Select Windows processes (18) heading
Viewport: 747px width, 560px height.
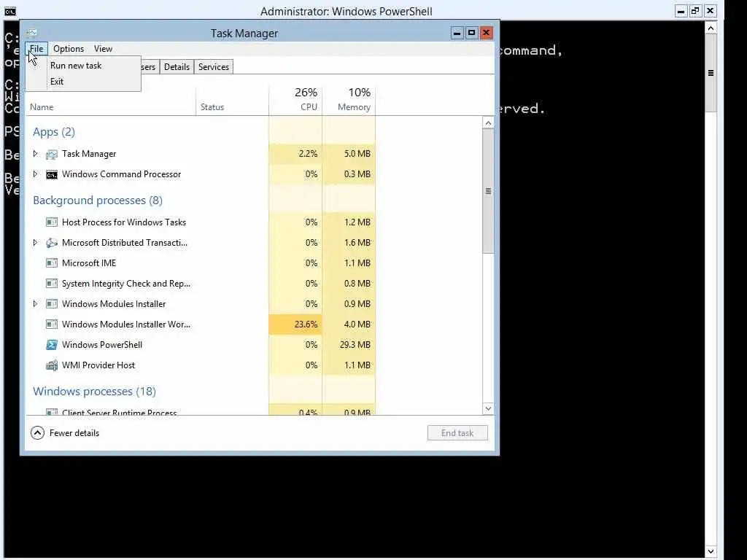point(94,392)
